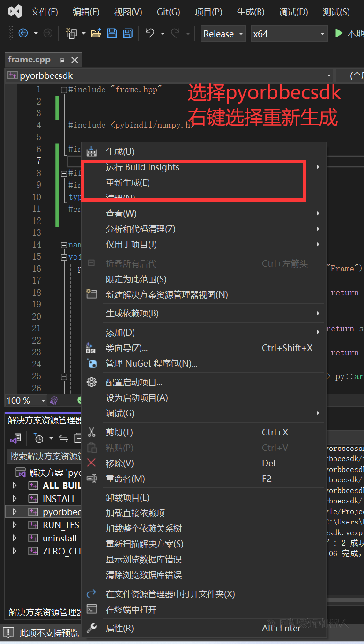The height and width of the screenshot is (644, 364).
Task: Open 分析和代码清理(Z) submenu
Action: point(204,229)
